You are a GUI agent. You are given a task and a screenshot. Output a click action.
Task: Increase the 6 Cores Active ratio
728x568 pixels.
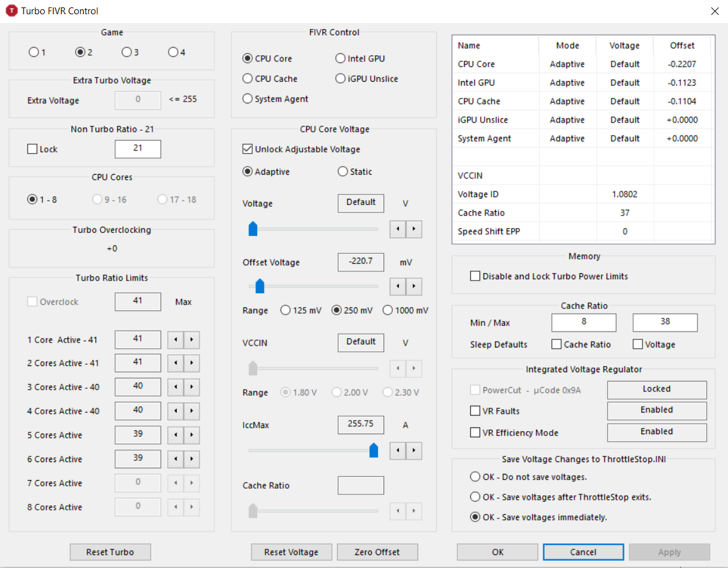click(192, 460)
